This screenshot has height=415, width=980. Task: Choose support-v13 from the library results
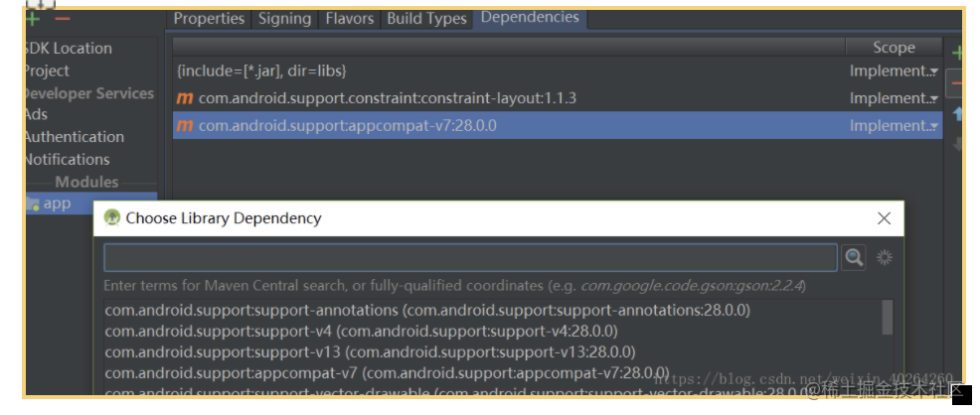[370, 352]
